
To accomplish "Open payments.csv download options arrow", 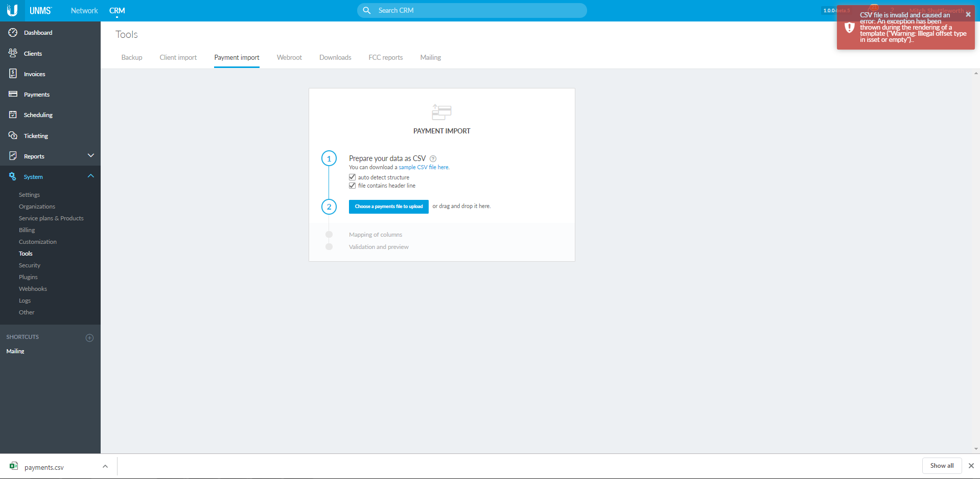I will pos(105,466).
